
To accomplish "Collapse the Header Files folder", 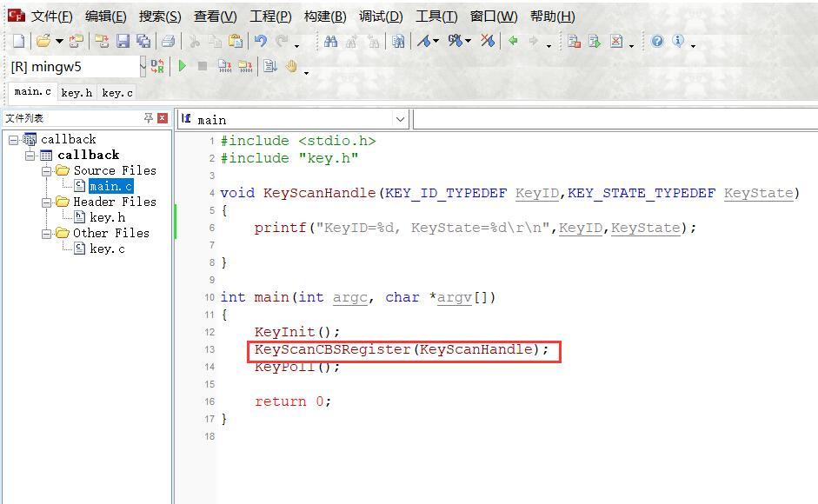I will 46,202.
